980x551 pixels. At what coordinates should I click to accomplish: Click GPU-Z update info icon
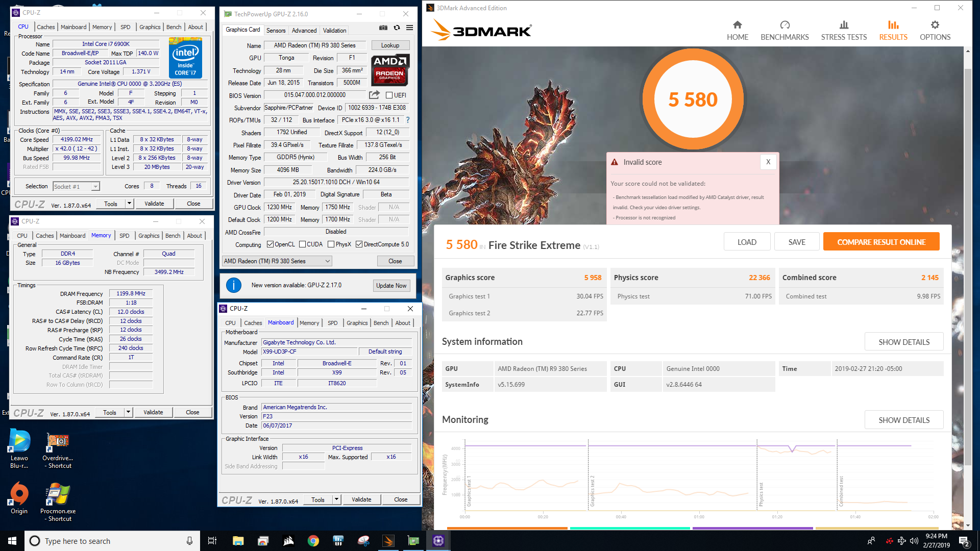(234, 285)
